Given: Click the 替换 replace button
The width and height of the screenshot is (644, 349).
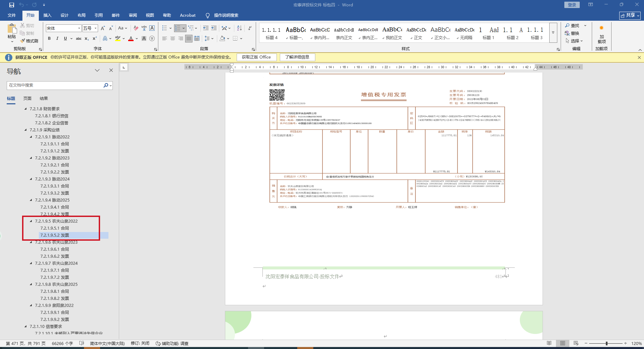Looking at the screenshot, I should tap(572, 33).
